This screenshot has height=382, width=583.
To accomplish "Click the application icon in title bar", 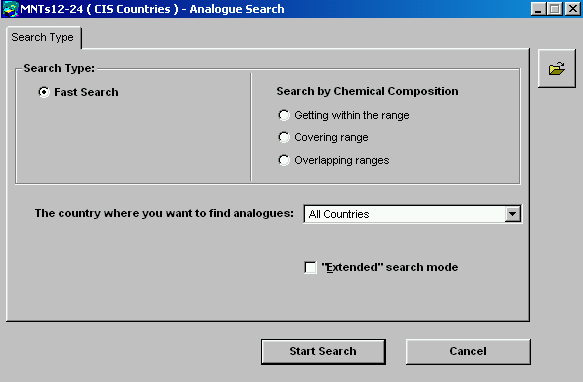I will (10, 9).
